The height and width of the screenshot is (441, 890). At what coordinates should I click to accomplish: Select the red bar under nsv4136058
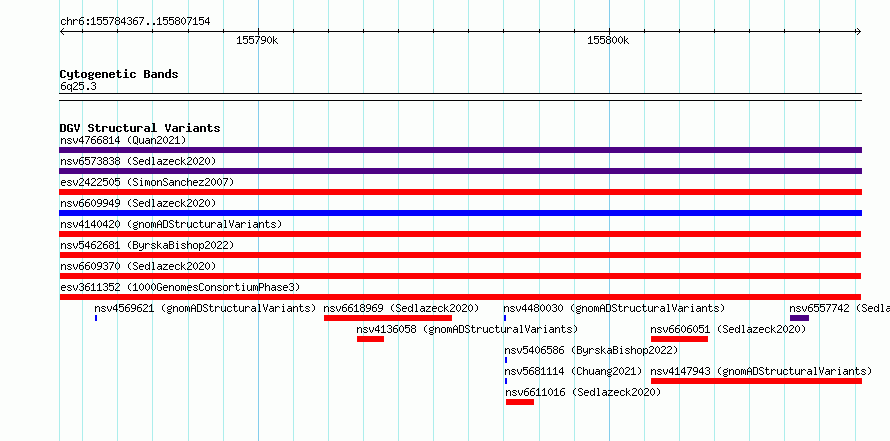click(x=370, y=339)
